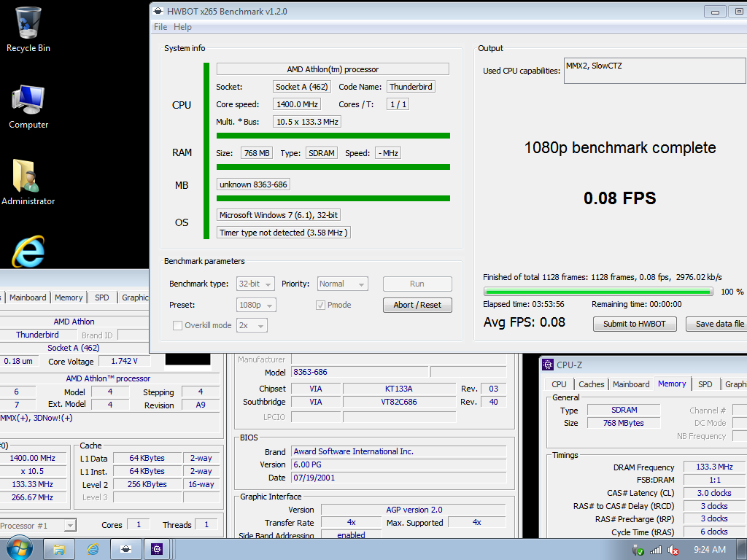Viewport: 747px width, 560px height.
Task: Click the Run button
Action: tap(417, 284)
